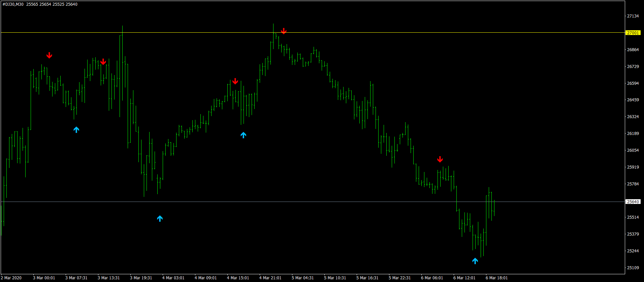Viewport: 644px width, 282px height.
Task: Click the 27134 price scale label
Action: [633, 16]
